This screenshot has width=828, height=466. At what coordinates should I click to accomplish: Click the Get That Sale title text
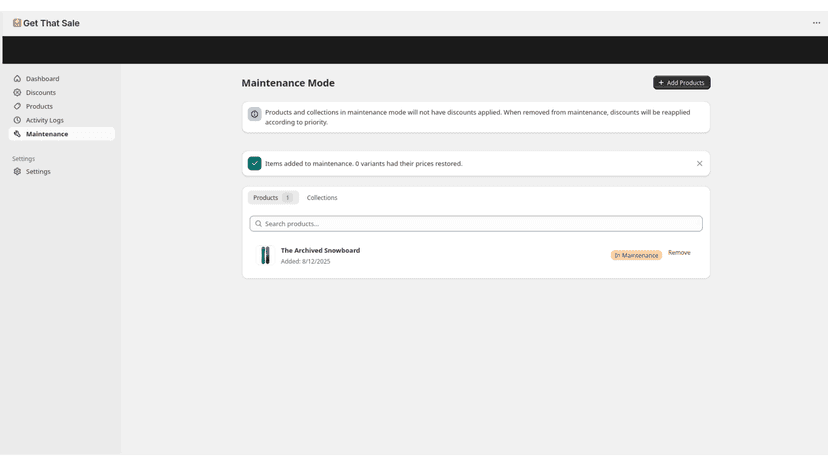coord(51,23)
